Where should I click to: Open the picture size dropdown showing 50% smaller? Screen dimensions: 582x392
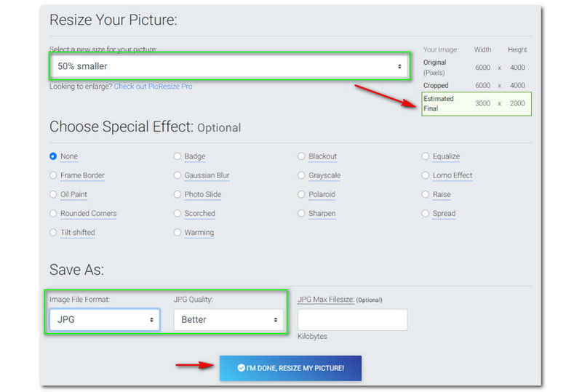pyautogui.click(x=226, y=66)
